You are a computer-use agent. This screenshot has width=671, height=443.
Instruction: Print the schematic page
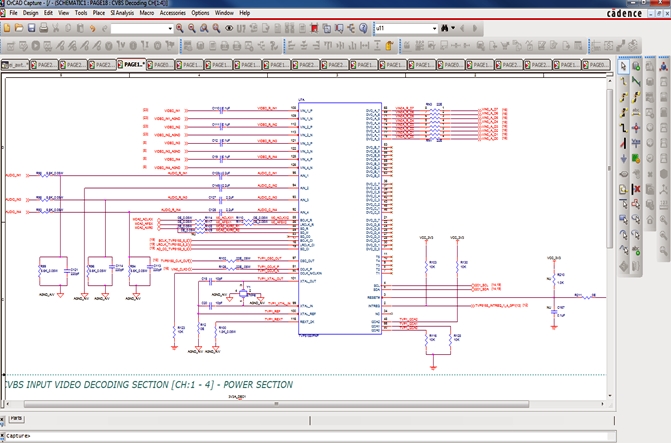[43, 28]
